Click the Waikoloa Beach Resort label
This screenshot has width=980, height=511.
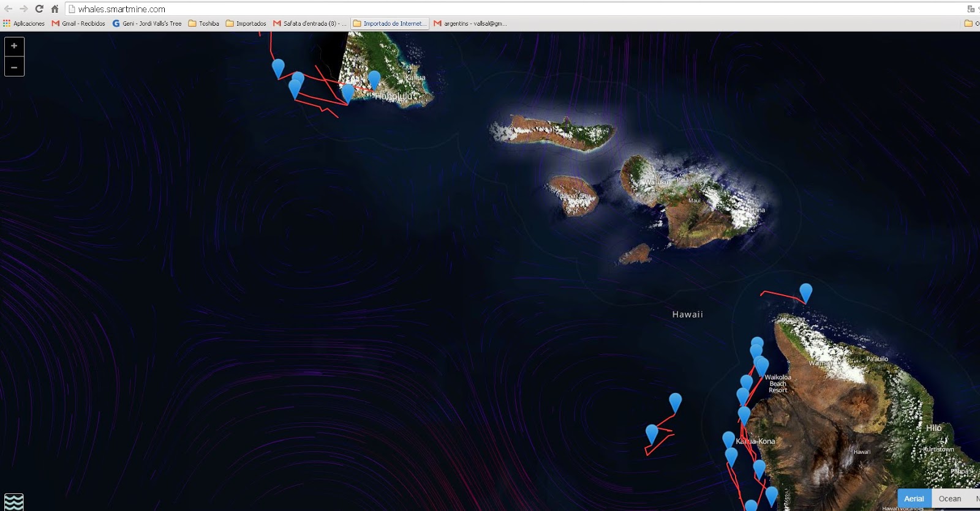(778, 384)
